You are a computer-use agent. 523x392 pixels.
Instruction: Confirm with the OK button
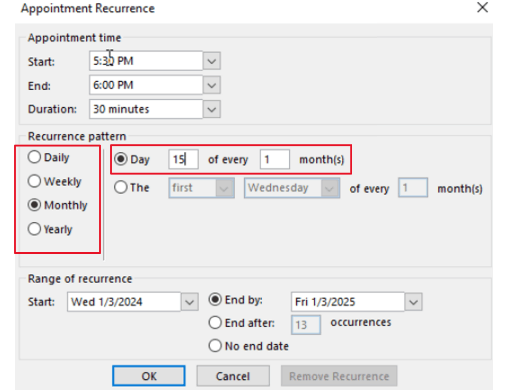pyautogui.click(x=149, y=376)
